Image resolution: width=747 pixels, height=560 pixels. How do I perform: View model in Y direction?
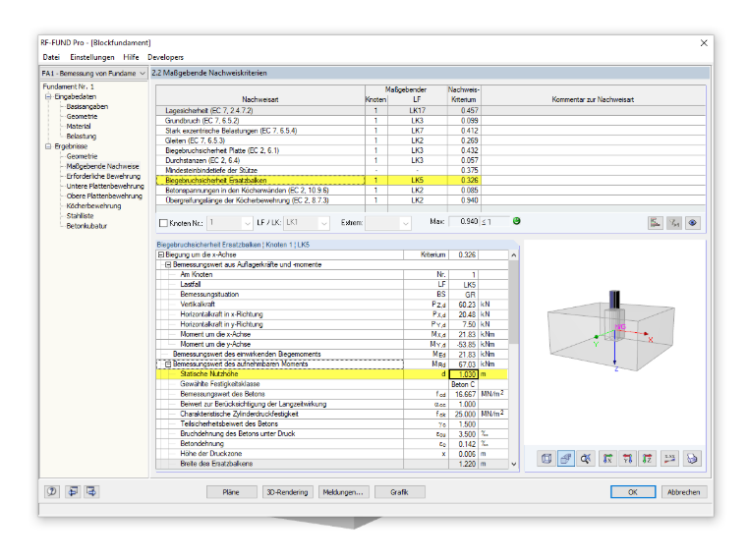coord(627,459)
